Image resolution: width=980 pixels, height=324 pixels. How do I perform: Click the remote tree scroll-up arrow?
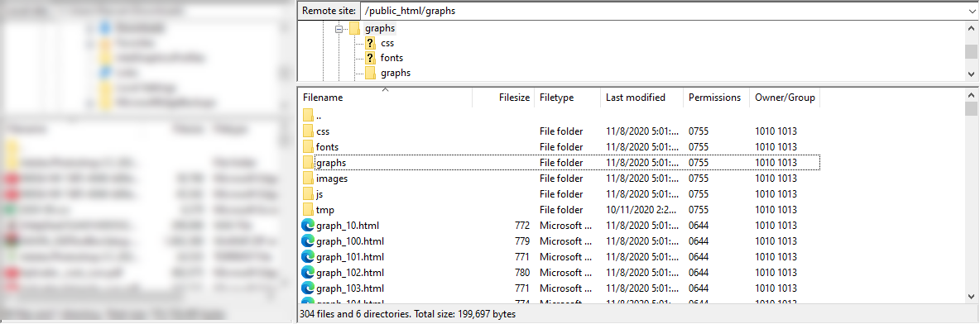[x=971, y=29]
